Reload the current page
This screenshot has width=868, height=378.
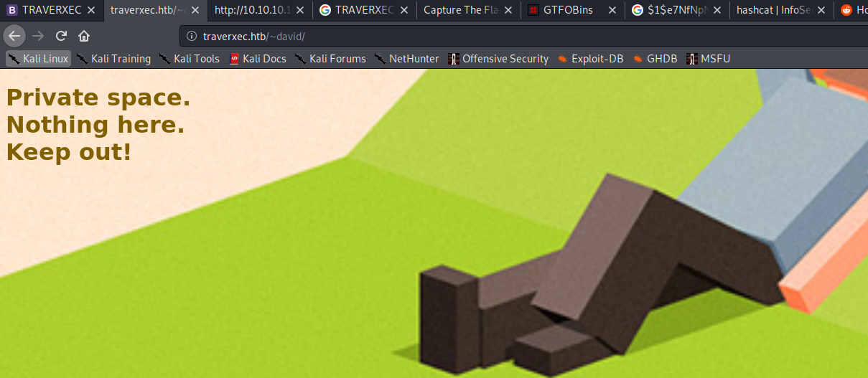pyautogui.click(x=62, y=36)
